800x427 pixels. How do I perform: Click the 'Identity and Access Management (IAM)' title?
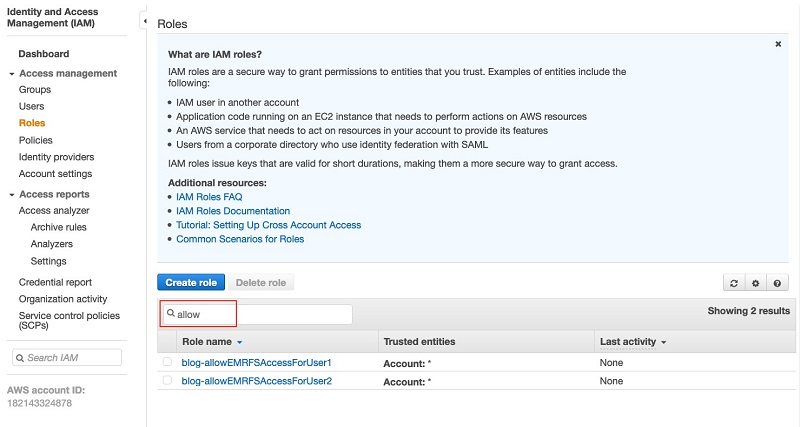[x=53, y=17]
